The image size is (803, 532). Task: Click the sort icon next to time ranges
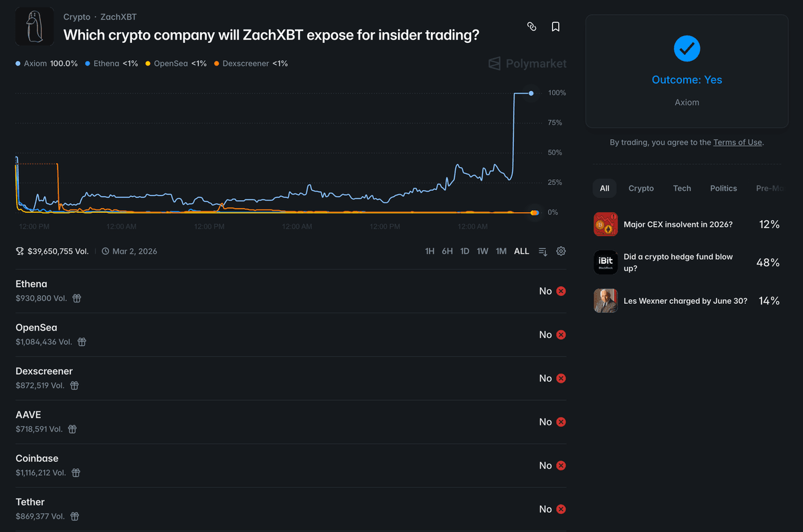pyautogui.click(x=543, y=251)
